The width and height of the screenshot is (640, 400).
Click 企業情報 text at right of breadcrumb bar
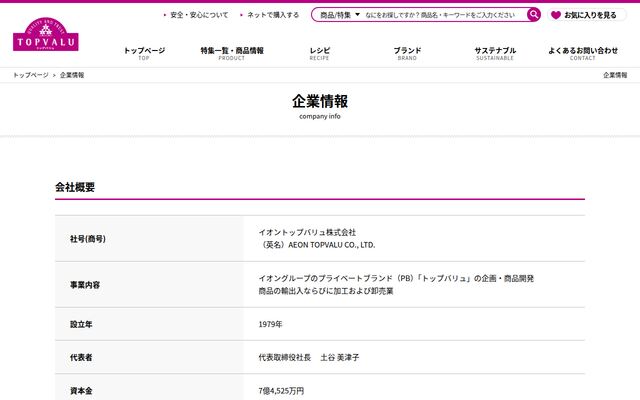click(615, 75)
